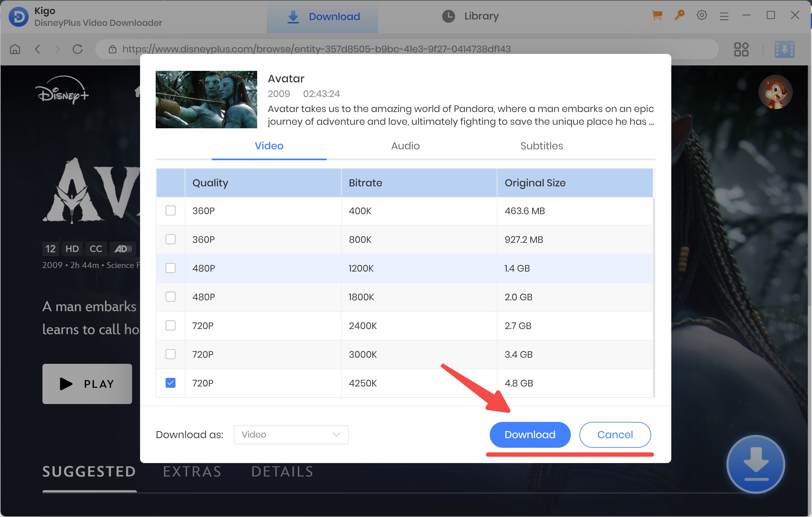Switch to the Video tab
Image resolution: width=812 pixels, height=517 pixels.
(269, 146)
